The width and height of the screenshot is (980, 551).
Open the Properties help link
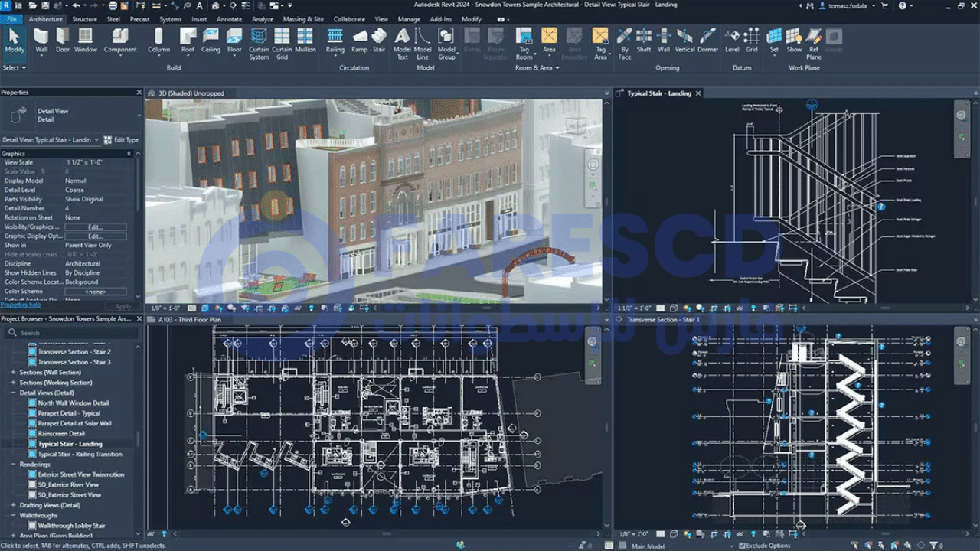click(x=21, y=305)
